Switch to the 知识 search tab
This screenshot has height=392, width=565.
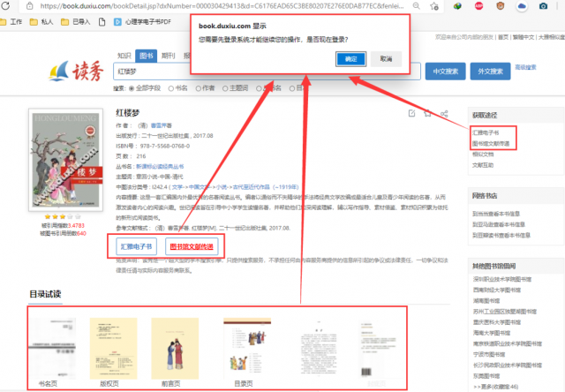pyautogui.click(x=124, y=56)
